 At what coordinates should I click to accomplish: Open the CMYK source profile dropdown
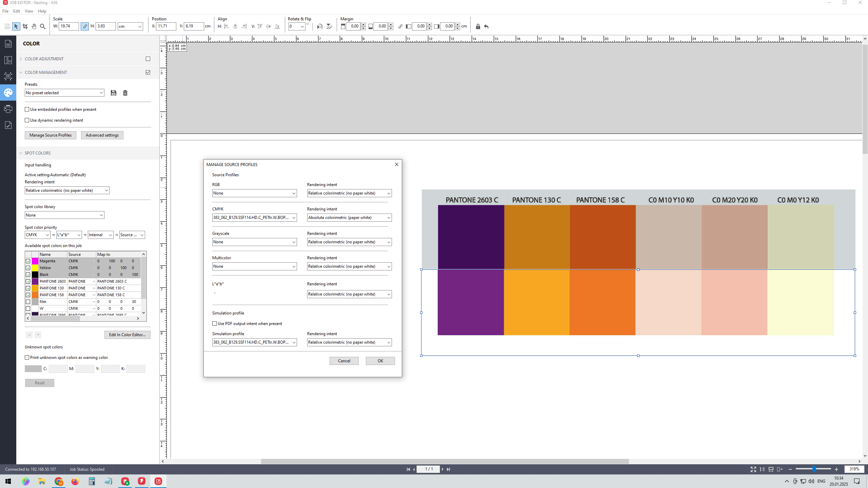(255, 218)
